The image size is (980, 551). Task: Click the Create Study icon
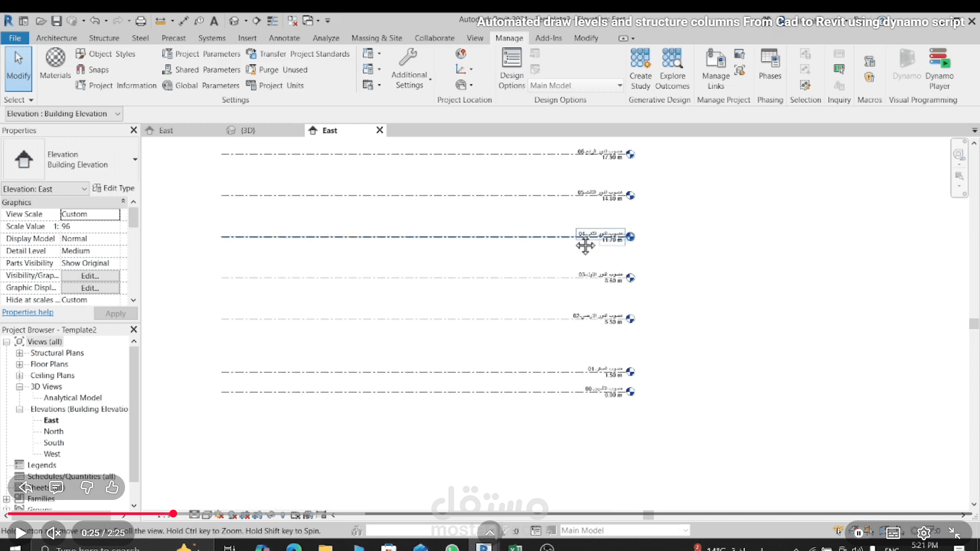tap(640, 58)
